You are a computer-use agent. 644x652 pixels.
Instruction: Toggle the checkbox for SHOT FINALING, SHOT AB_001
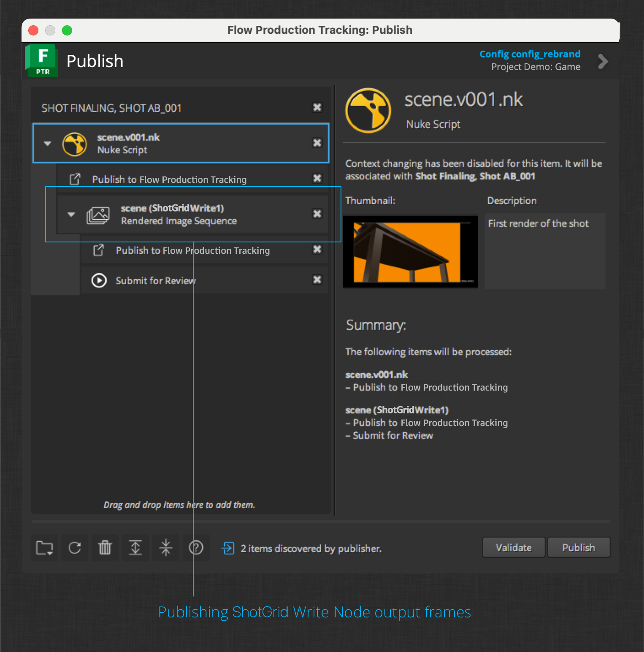click(x=317, y=107)
